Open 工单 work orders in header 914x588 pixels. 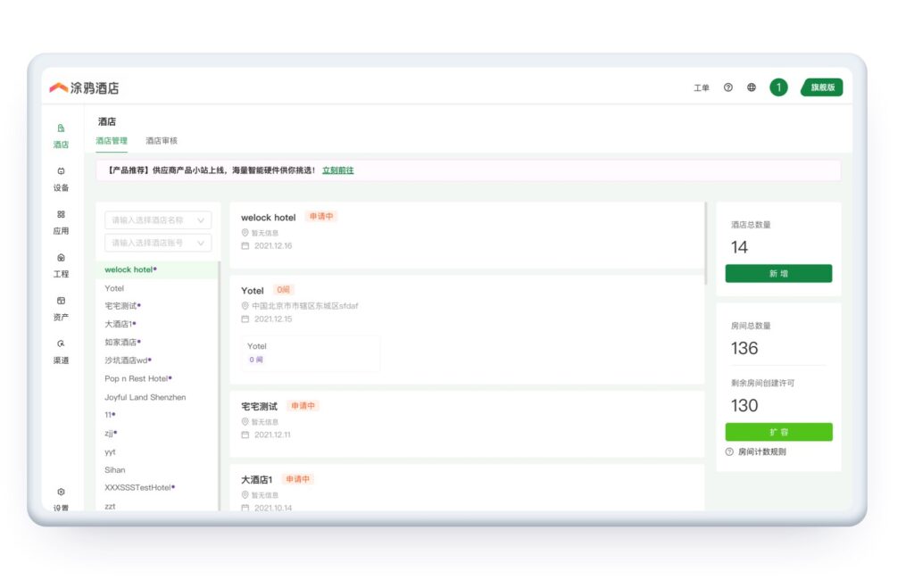coord(702,87)
